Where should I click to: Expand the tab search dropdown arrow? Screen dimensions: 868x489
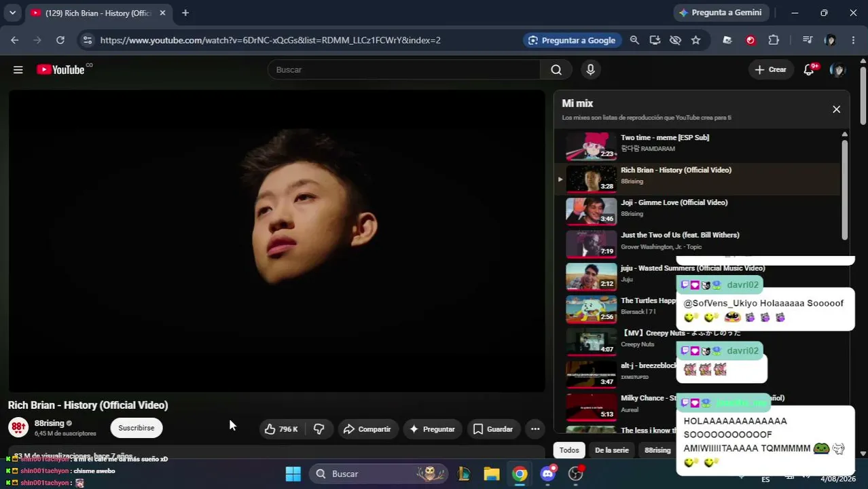pyautogui.click(x=12, y=13)
